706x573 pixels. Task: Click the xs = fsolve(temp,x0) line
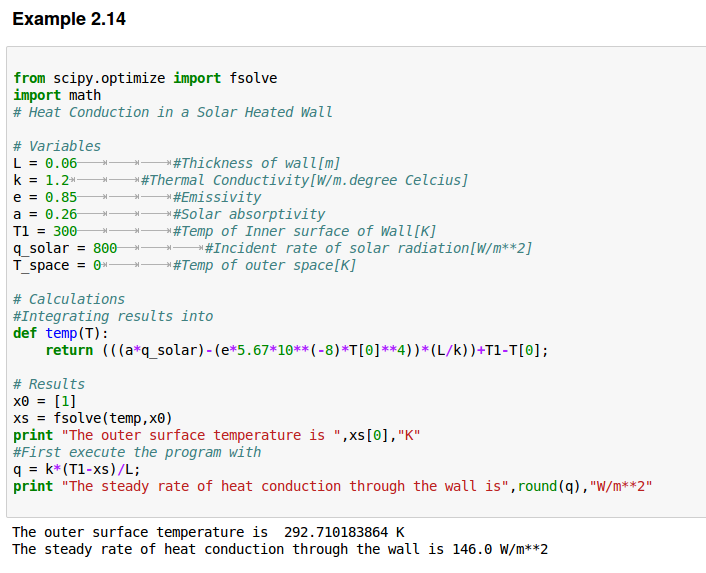pos(93,418)
